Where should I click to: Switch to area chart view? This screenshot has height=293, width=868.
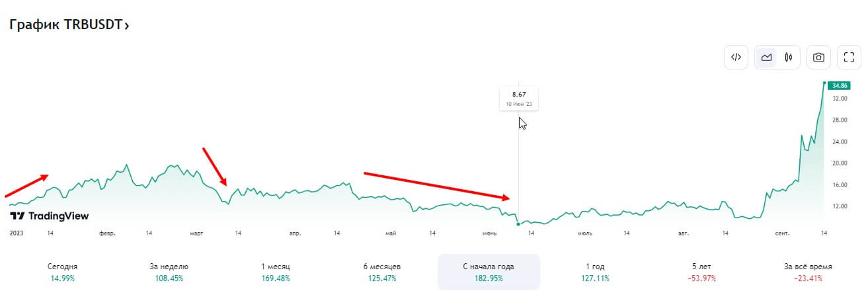click(767, 58)
